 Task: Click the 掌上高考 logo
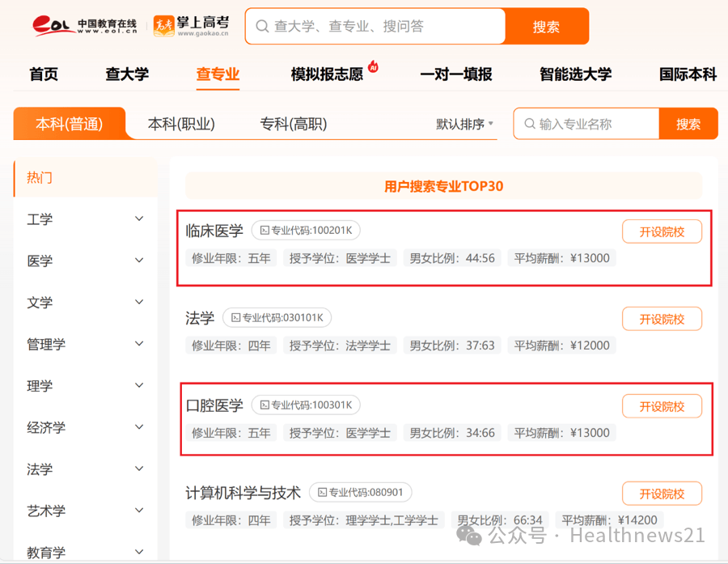[x=192, y=24]
